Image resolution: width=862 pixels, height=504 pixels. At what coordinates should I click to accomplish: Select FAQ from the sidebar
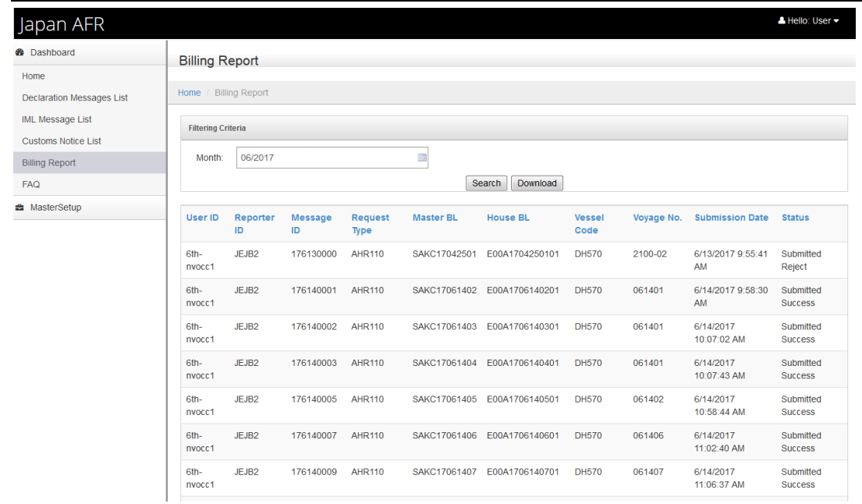31,185
